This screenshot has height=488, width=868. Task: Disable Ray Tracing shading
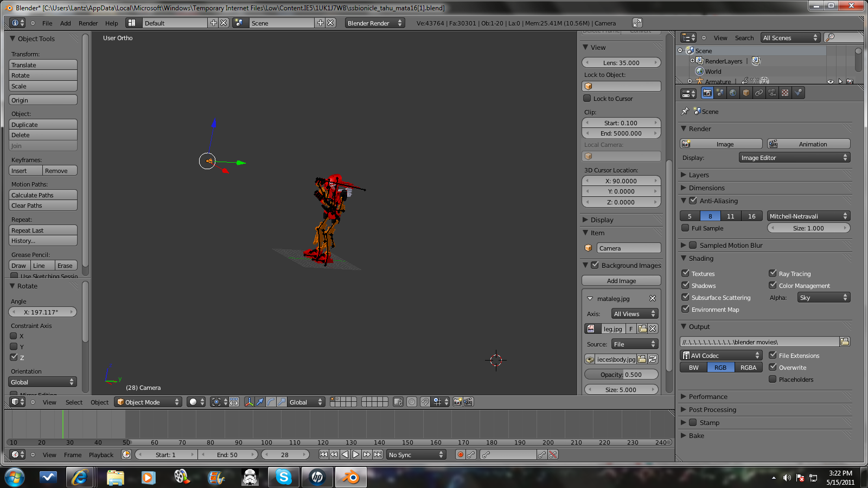(x=773, y=273)
